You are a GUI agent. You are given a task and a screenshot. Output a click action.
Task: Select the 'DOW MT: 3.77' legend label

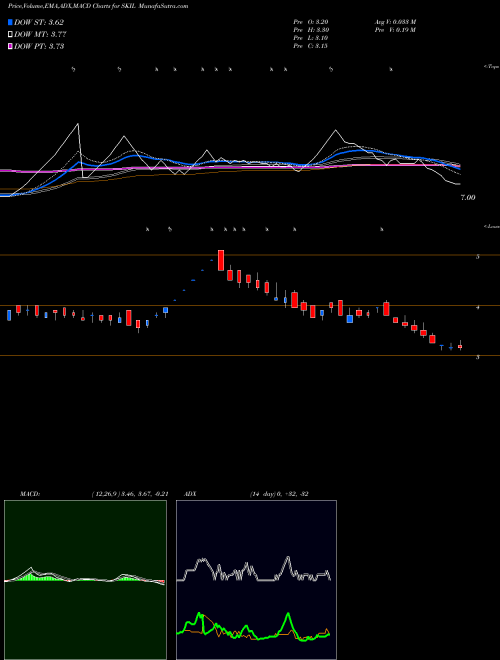pos(40,35)
